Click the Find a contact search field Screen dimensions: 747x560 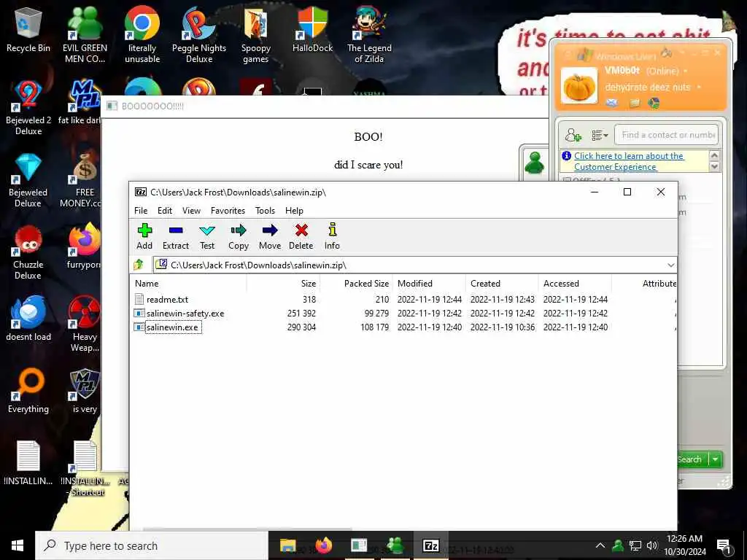tap(666, 135)
